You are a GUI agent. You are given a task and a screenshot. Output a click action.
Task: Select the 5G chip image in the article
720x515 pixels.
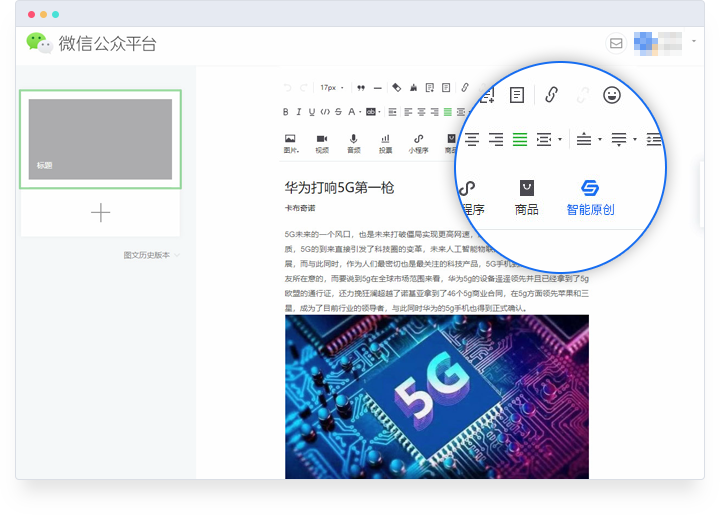click(437, 397)
